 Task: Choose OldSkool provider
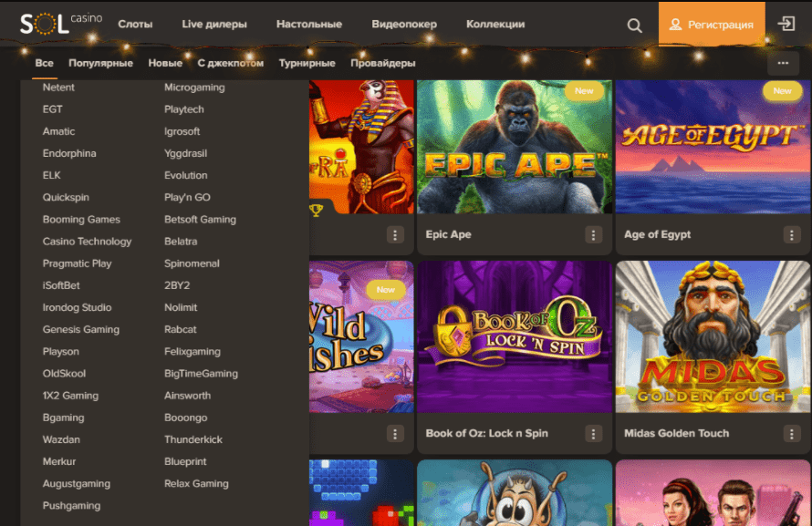pos(64,374)
